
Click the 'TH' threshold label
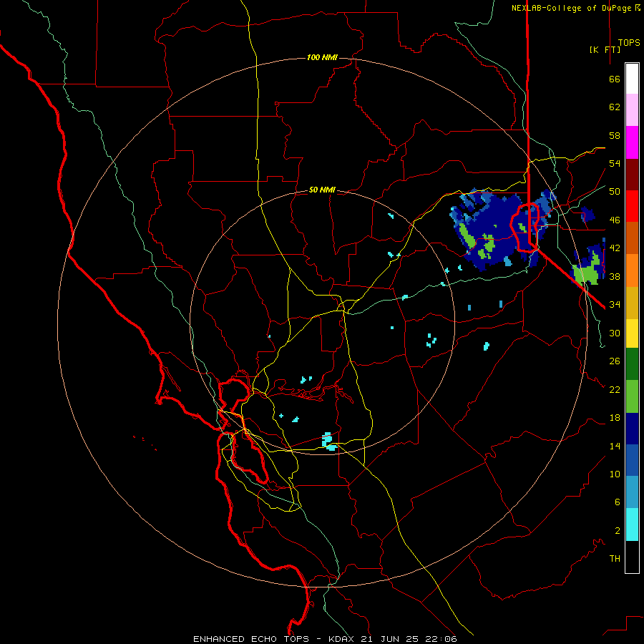615,559
